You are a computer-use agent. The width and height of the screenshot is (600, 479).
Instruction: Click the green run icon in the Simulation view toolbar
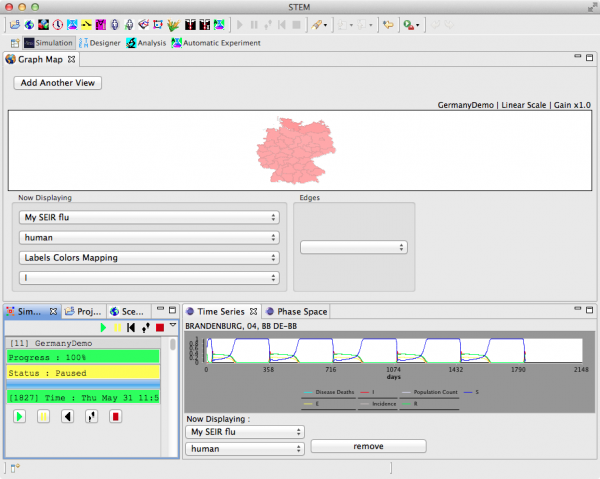pyautogui.click(x=102, y=327)
